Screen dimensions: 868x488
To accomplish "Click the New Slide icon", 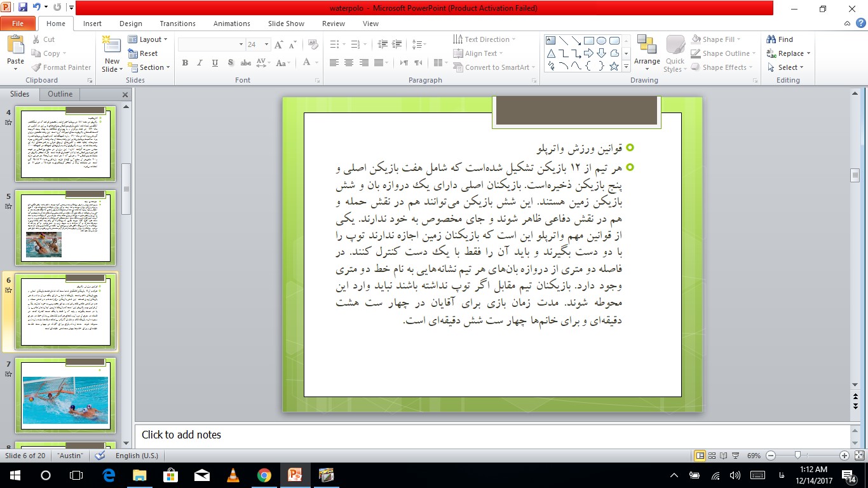I will [112, 46].
